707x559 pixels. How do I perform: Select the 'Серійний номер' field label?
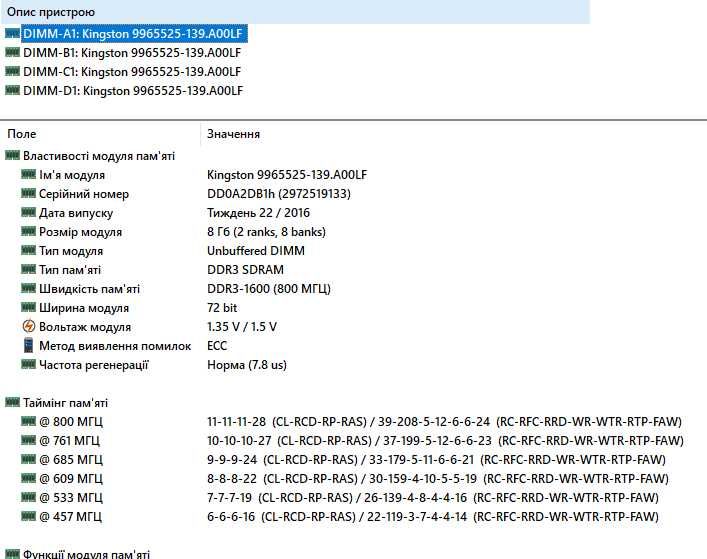[x=84, y=194]
